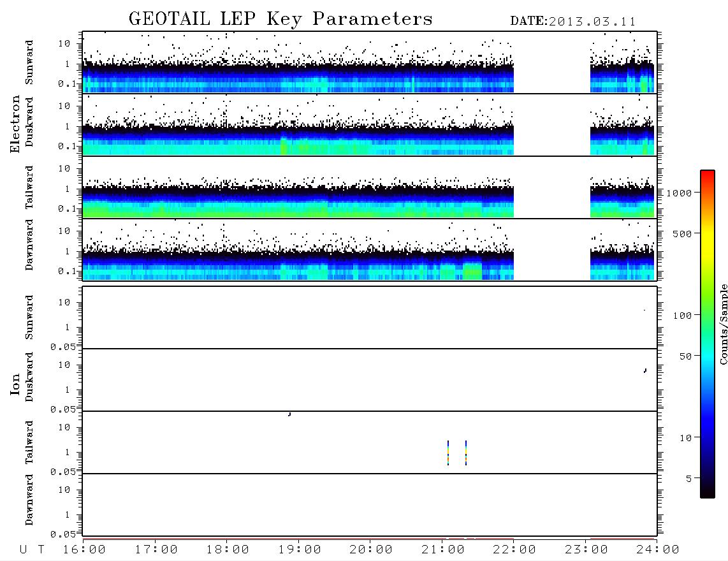This screenshot has width=728, height=561.
Task: Select the Electron "Dawnward" panel label
Action: (29, 245)
